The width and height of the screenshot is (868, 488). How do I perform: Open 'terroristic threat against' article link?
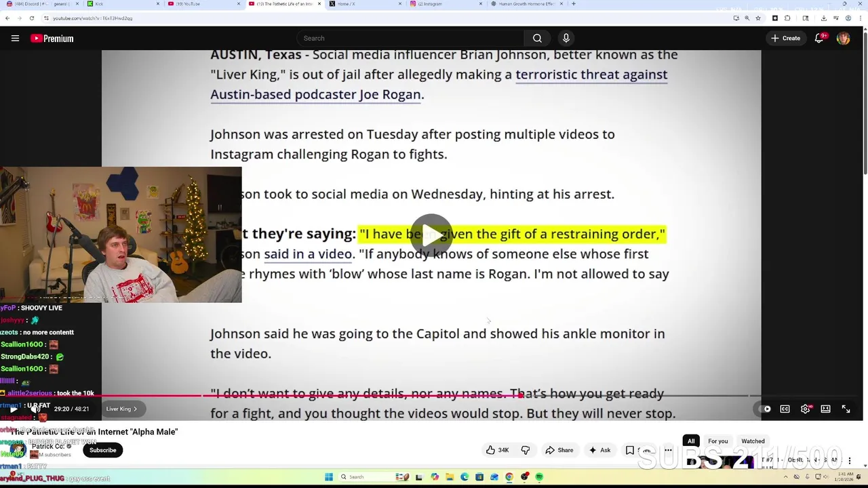pos(591,75)
